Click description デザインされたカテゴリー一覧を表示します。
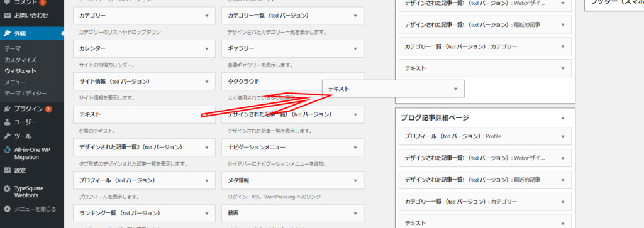The height and width of the screenshot is (228, 644). click(277, 32)
